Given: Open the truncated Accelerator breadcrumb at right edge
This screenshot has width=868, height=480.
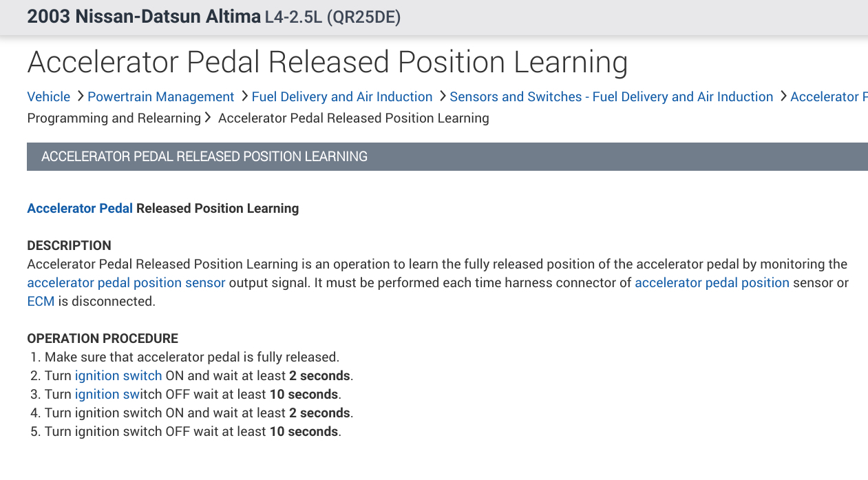Looking at the screenshot, I should 828,97.
